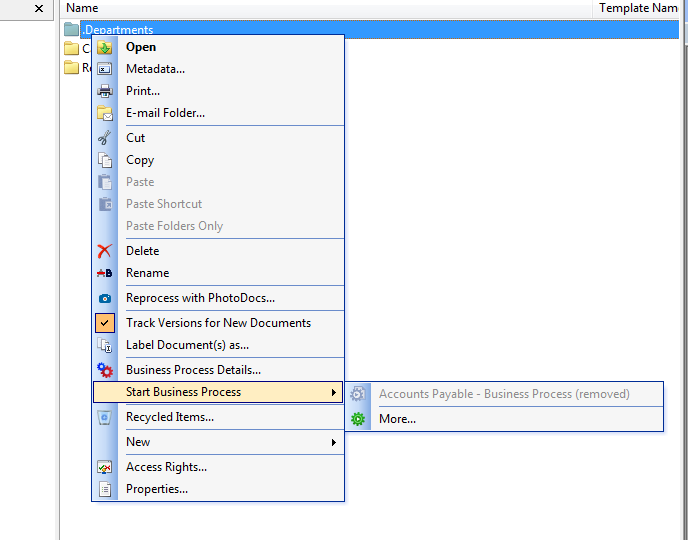Image resolution: width=688 pixels, height=540 pixels.
Task: Click the Properties document icon
Action: (104, 489)
